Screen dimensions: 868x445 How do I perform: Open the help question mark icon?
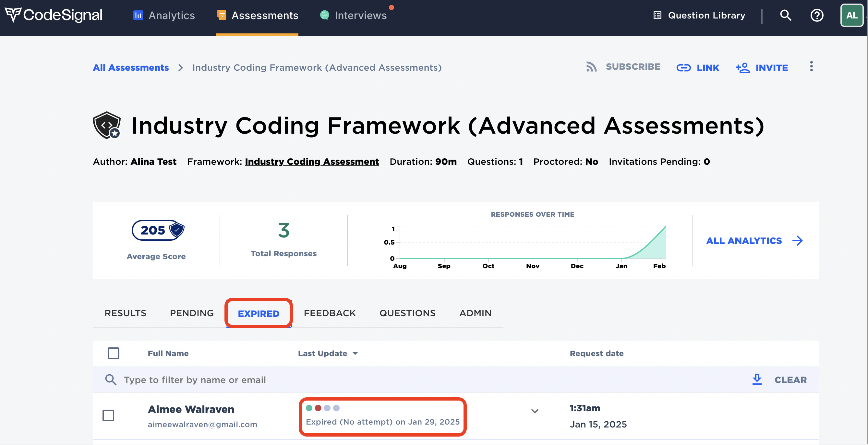tap(817, 15)
